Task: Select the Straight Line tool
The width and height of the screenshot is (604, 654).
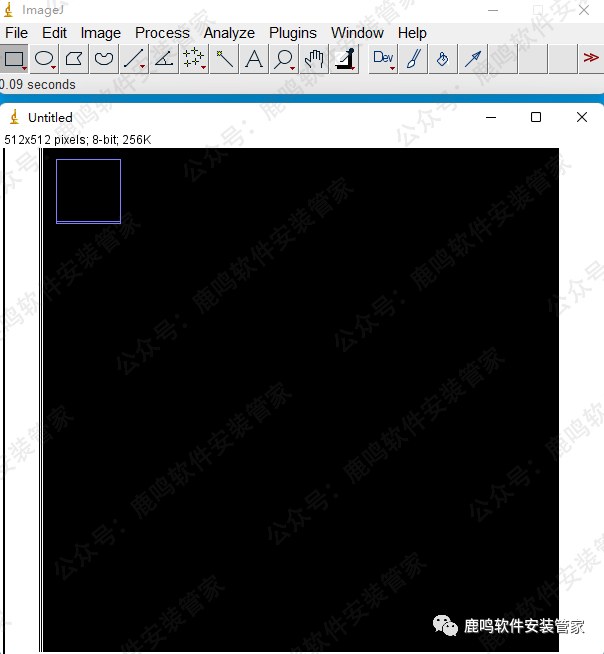Action: point(133,59)
